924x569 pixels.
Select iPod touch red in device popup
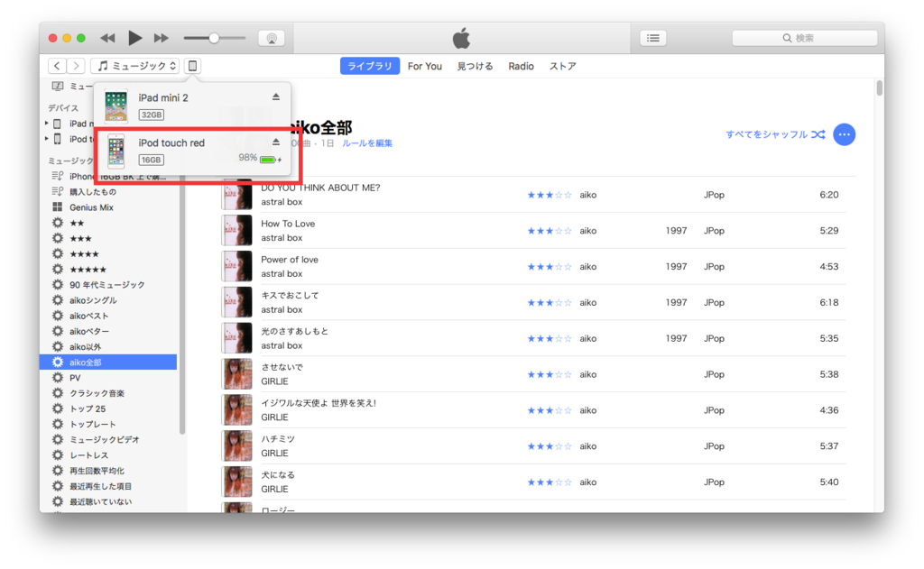[x=192, y=151]
